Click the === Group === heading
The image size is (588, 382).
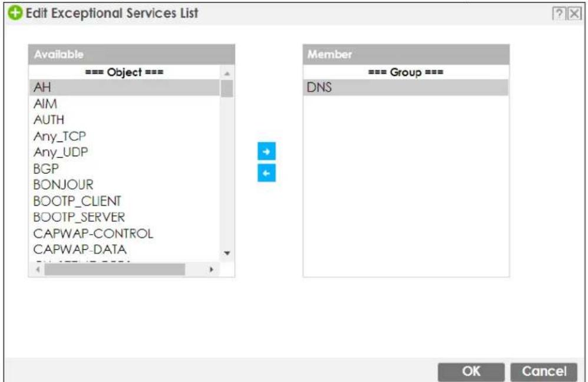[406, 72]
